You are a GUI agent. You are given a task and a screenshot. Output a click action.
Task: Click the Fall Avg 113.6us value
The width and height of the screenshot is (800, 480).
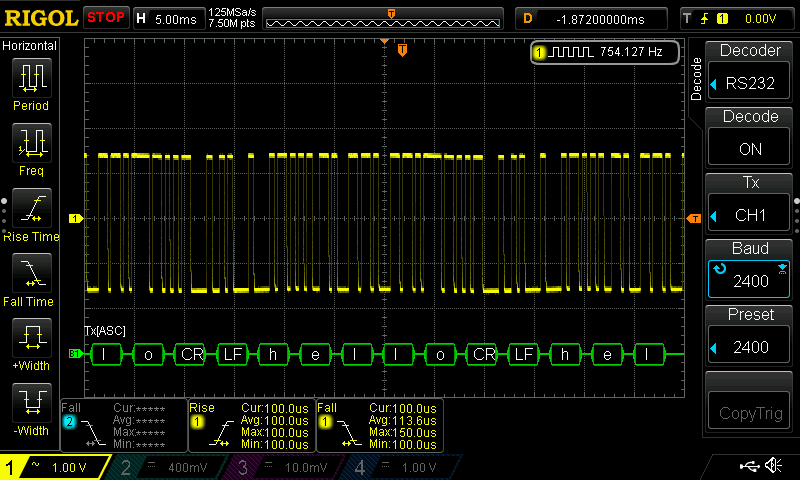(x=402, y=421)
